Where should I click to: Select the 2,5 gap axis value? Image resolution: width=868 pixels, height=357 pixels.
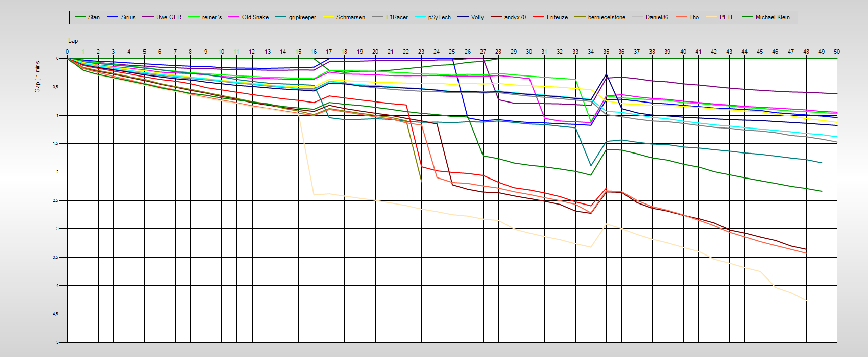(56, 200)
